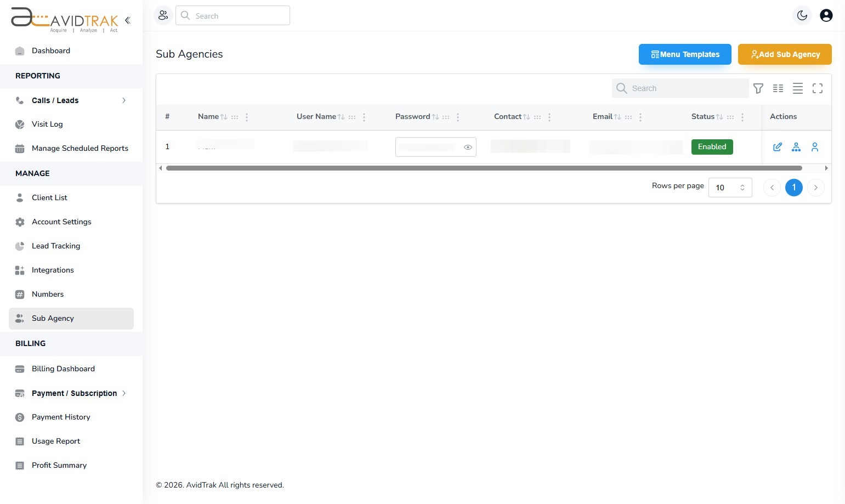Screen dimensions: 845x504
Task: Go to the next table page
Action: (x=816, y=188)
